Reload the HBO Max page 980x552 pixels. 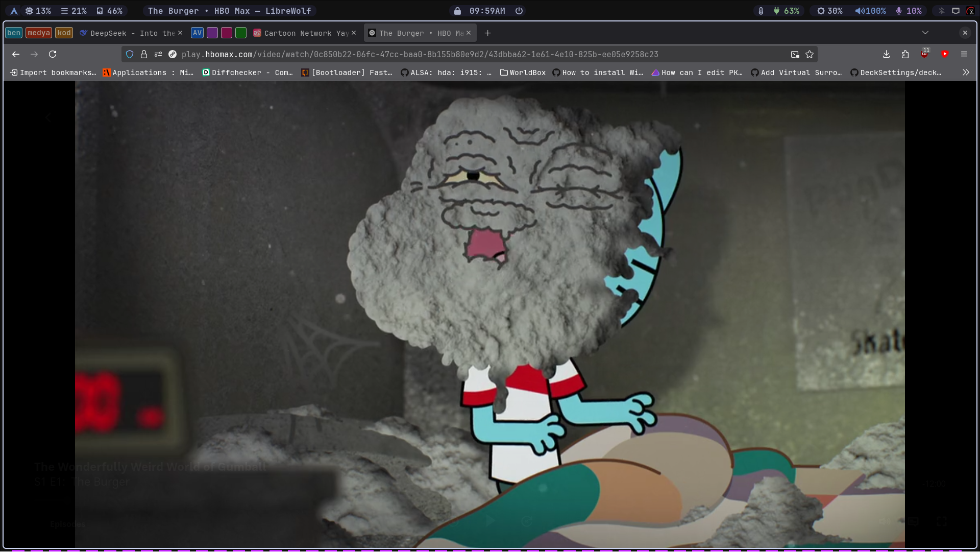click(53, 54)
